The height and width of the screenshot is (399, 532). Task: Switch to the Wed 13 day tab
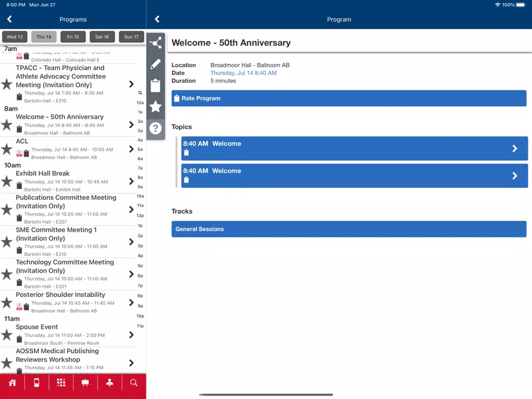[x=14, y=37]
